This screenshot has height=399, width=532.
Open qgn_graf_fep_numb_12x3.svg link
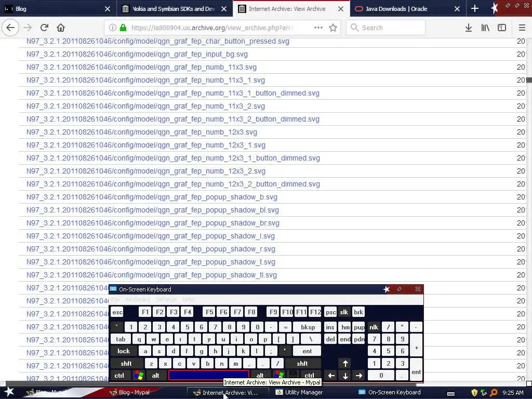pyautogui.click(x=142, y=132)
